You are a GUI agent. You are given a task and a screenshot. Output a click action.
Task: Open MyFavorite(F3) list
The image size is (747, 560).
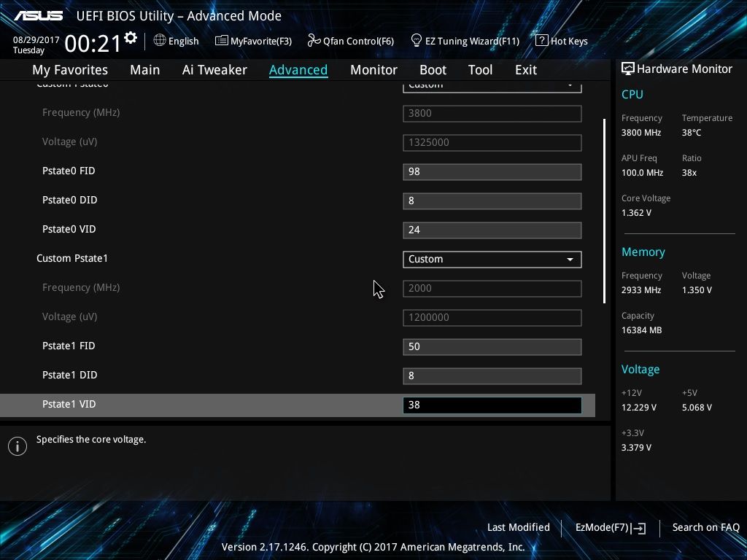[x=253, y=41]
